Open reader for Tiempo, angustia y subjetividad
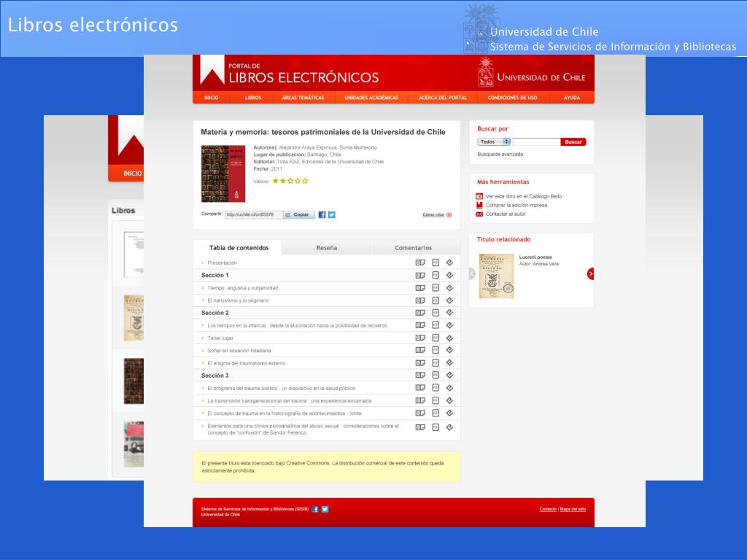The height and width of the screenshot is (560, 747). [x=419, y=287]
